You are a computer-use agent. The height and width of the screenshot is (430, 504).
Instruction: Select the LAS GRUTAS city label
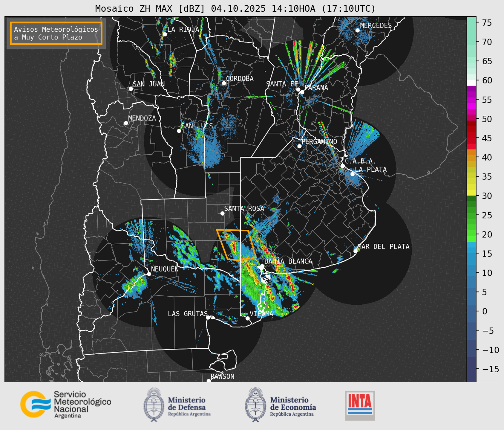[188, 314]
